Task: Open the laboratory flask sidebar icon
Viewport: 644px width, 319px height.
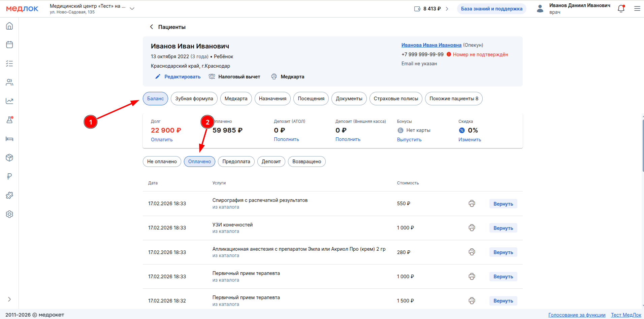Action: coord(9,120)
